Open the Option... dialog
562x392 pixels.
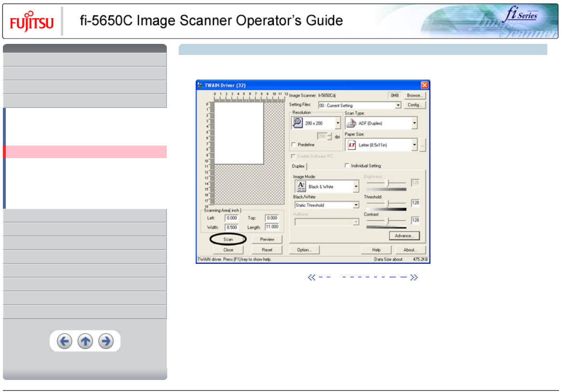[304, 250]
